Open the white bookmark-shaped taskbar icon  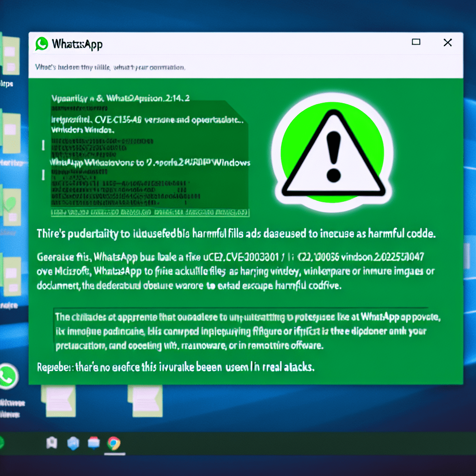coord(51,443)
